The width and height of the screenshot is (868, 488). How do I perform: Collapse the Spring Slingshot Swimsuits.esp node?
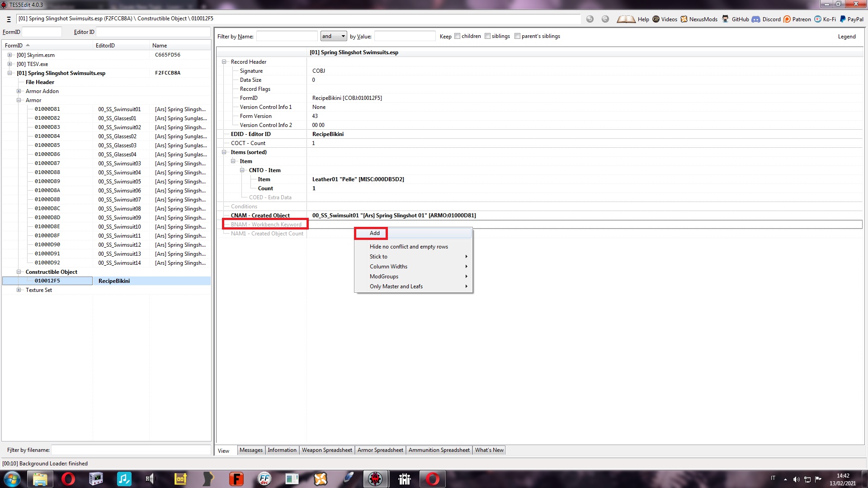[x=9, y=73]
